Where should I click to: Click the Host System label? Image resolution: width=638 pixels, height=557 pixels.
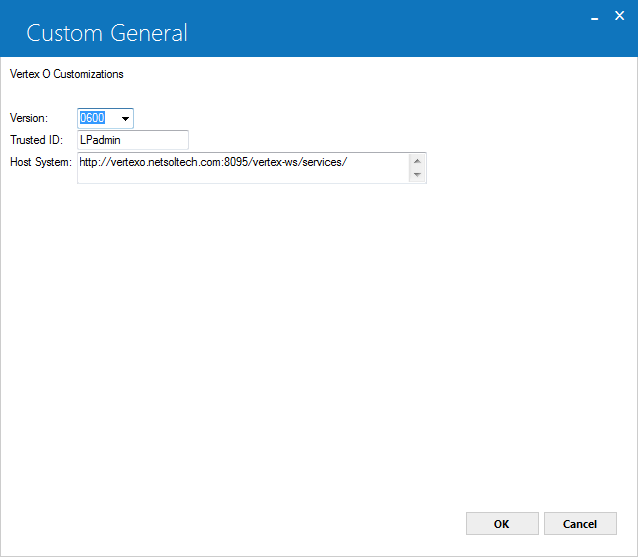pos(41,162)
